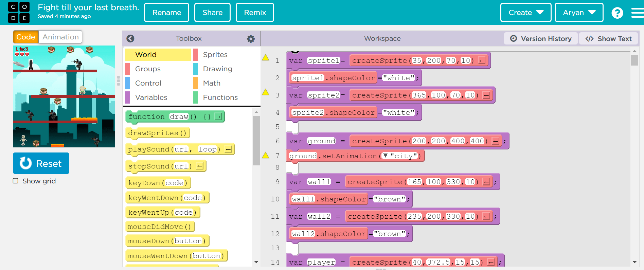The height and width of the screenshot is (270, 644).
Task: Enable the Show grid checkbox
Action: [16, 181]
